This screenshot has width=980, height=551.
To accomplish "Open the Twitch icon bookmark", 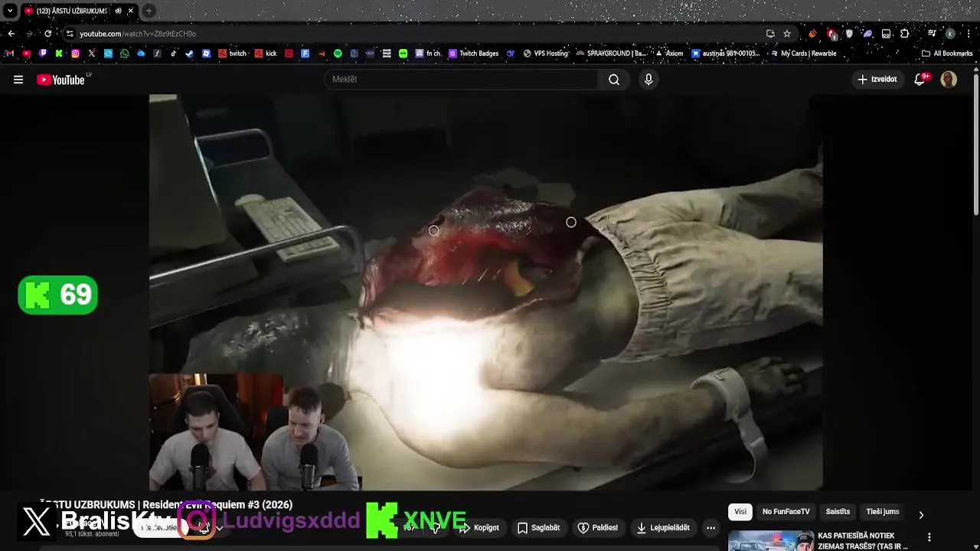I will pyautogui.click(x=43, y=54).
